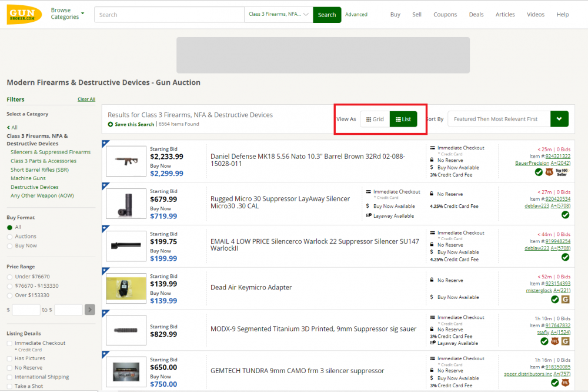Open the Class 3 Firearms category dropdown

click(x=279, y=15)
